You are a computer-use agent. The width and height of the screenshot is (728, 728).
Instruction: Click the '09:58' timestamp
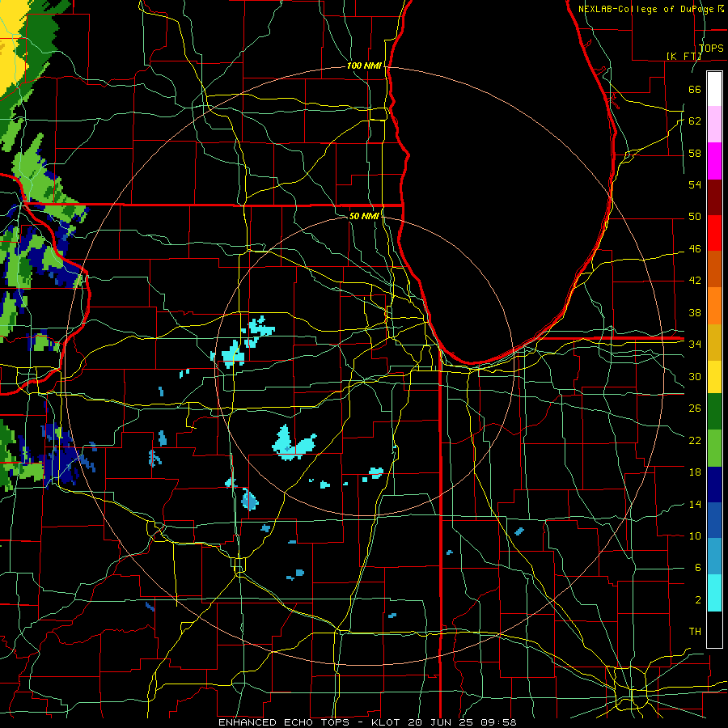(498, 722)
